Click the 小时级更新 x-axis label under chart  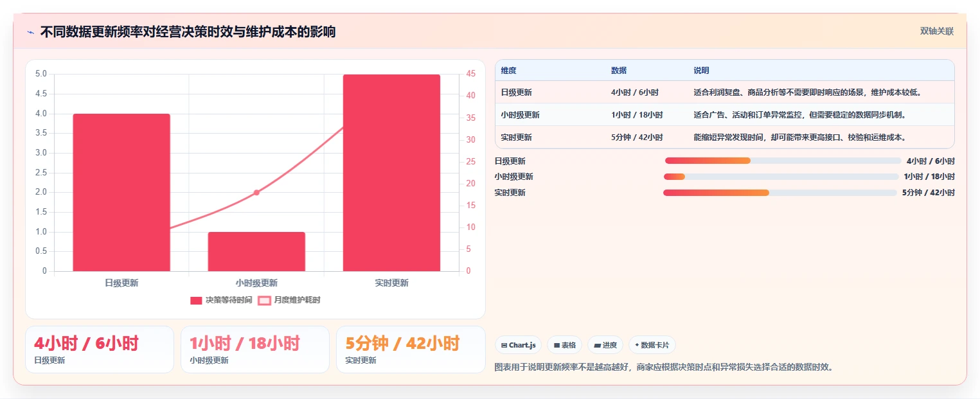tap(256, 283)
